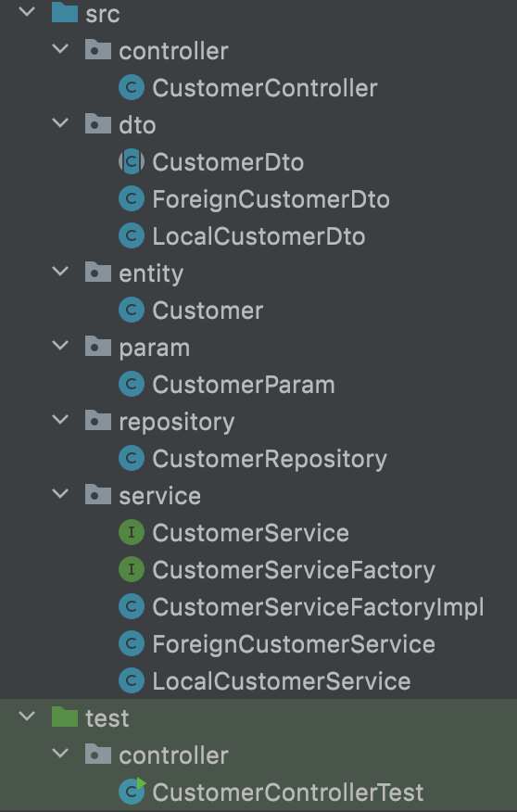Click the runnable test icon beside CustomerControllerTest

click(x=132, y=791)
